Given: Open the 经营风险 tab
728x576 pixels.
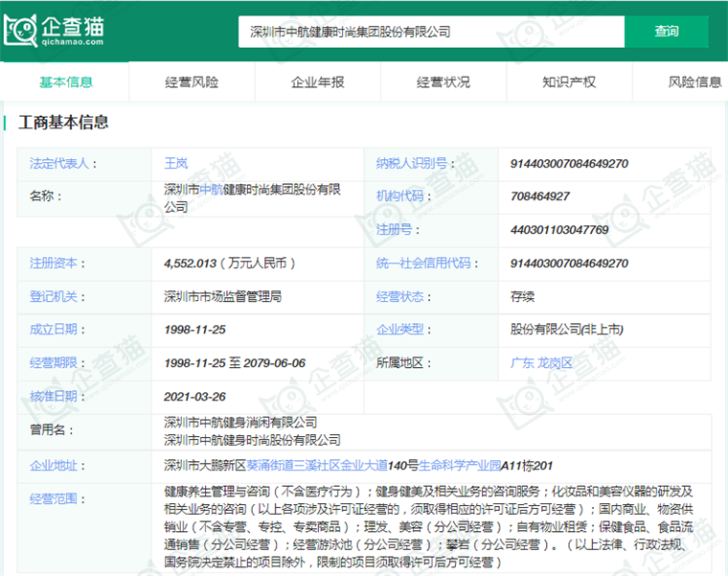Looking at the screenshot, I should [x=192, y=82].
